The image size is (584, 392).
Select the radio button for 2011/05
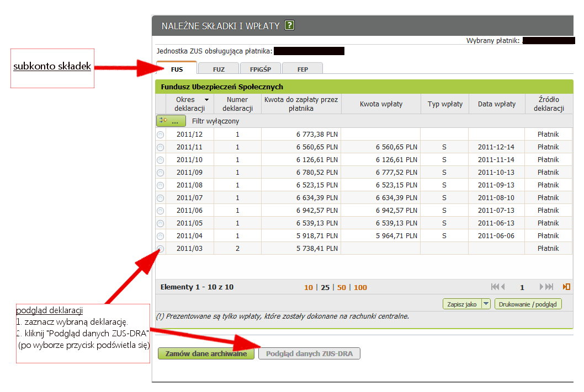tap(160, 223)
